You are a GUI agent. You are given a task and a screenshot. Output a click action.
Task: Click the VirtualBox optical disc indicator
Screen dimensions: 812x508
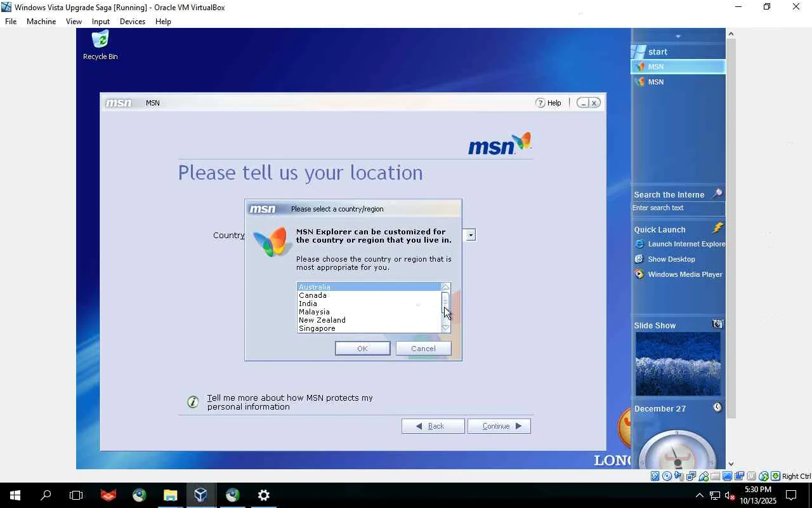tap(667, 476)
